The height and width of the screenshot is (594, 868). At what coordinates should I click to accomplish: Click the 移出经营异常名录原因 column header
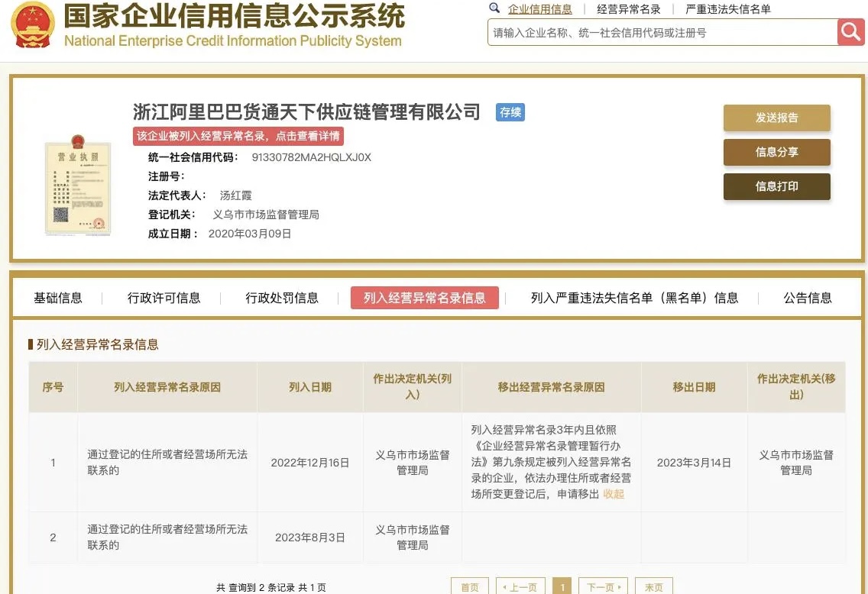tap(551, 387)
